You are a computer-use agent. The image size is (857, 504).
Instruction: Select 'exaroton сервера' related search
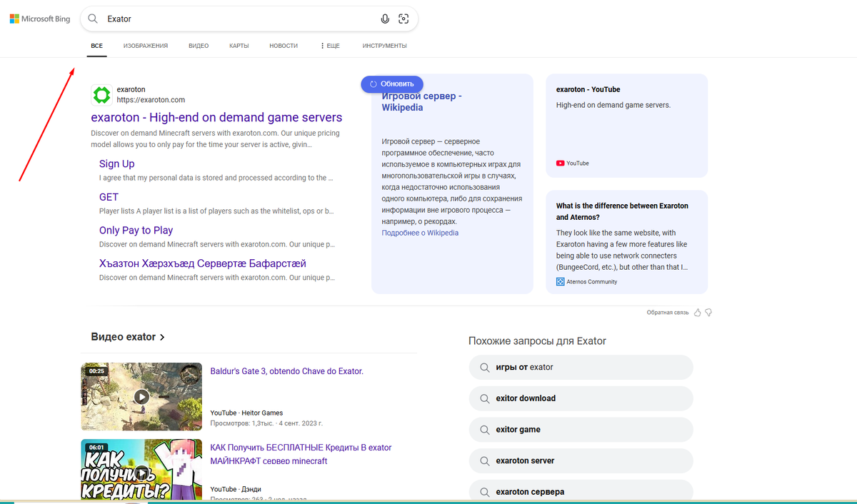click(581, 491)
